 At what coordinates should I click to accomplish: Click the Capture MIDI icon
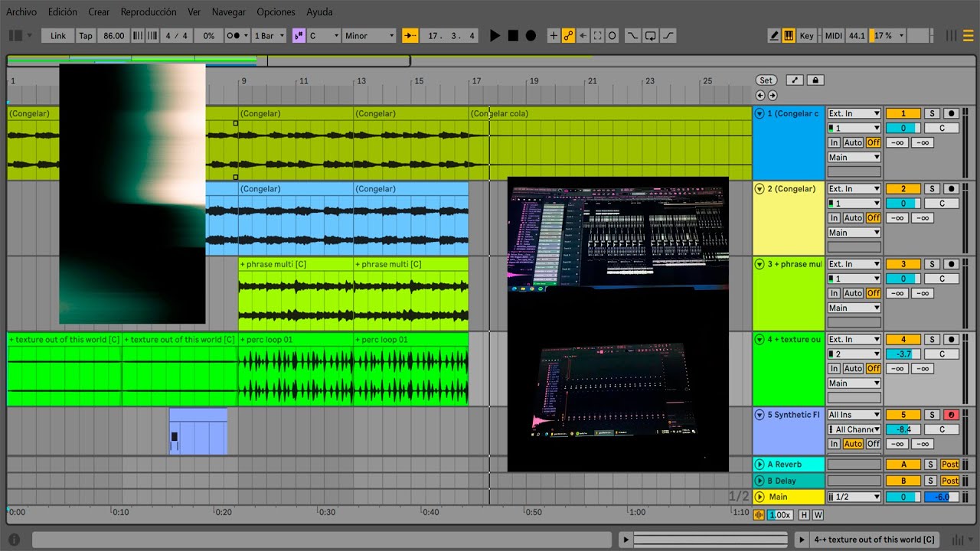[x=598, y=36]
